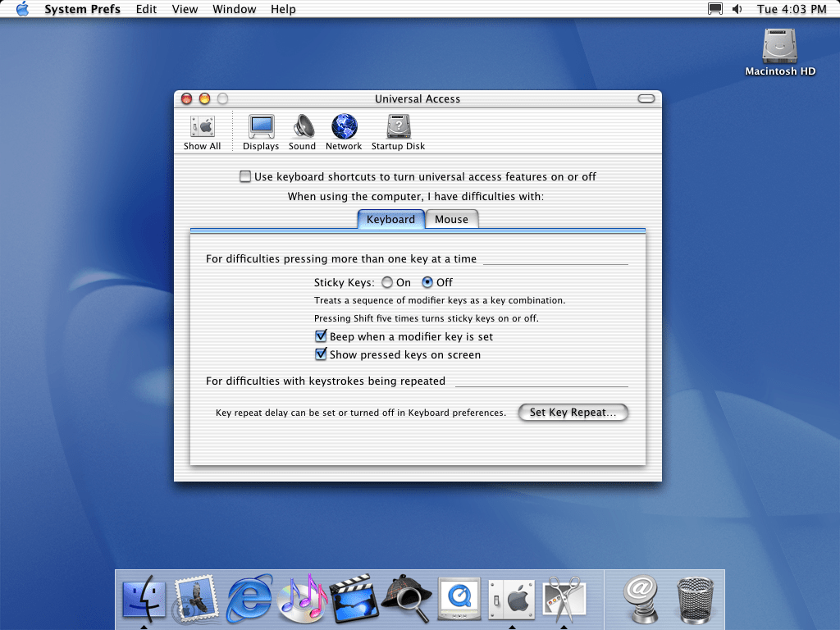840x630 pixels.
Task: Click the clock showing Tue 4:03 PM
Action: click(792, 9)
